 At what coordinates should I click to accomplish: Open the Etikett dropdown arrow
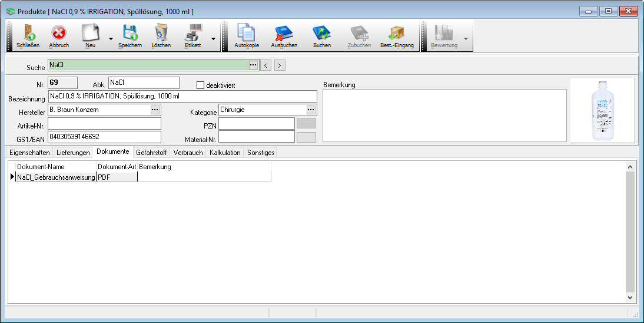213,39
